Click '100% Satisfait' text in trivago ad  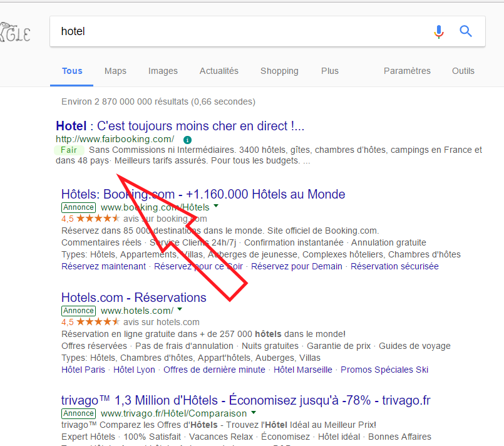[152, 437]
